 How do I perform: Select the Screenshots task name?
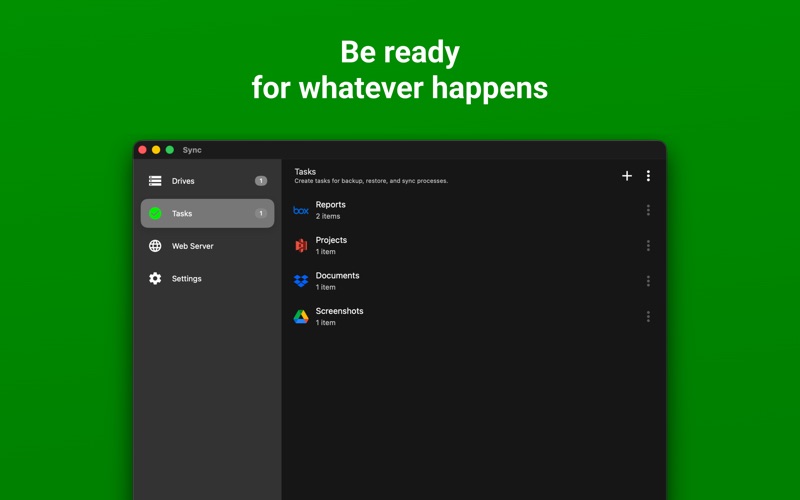(339, 311)
